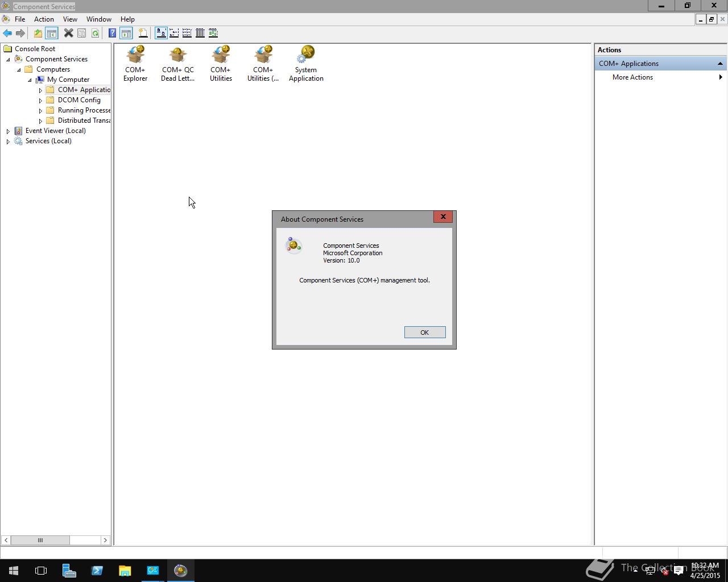The height and width of the screenshot is (582, 728).
Task: Switch to Small Icons view
Action: point(174,33)
